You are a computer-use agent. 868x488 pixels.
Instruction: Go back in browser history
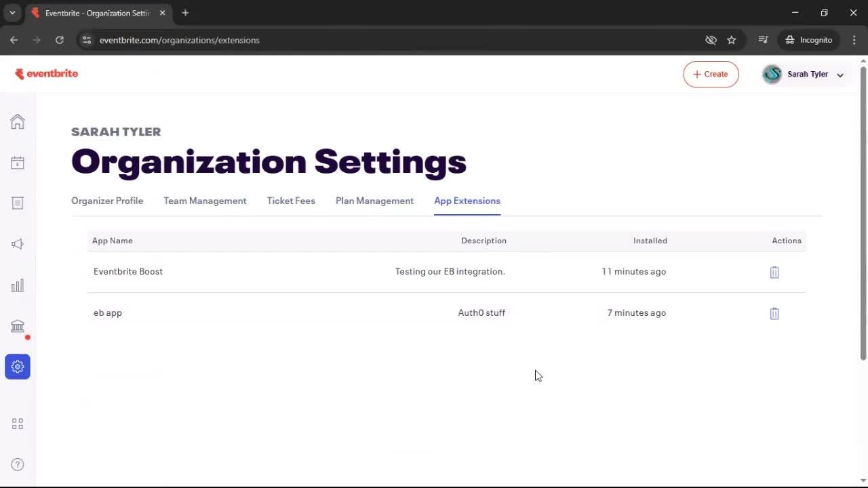14,40
